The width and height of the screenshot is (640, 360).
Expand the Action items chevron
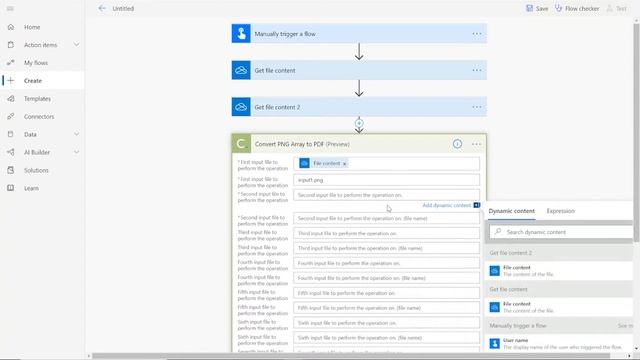[76, 44]
